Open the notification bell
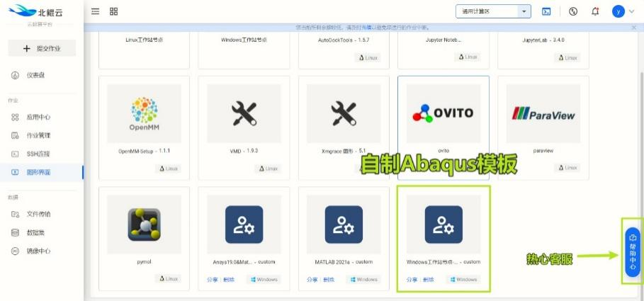Image resolution: width=644 pixels, height=301 pixels. tap(595, 11)
